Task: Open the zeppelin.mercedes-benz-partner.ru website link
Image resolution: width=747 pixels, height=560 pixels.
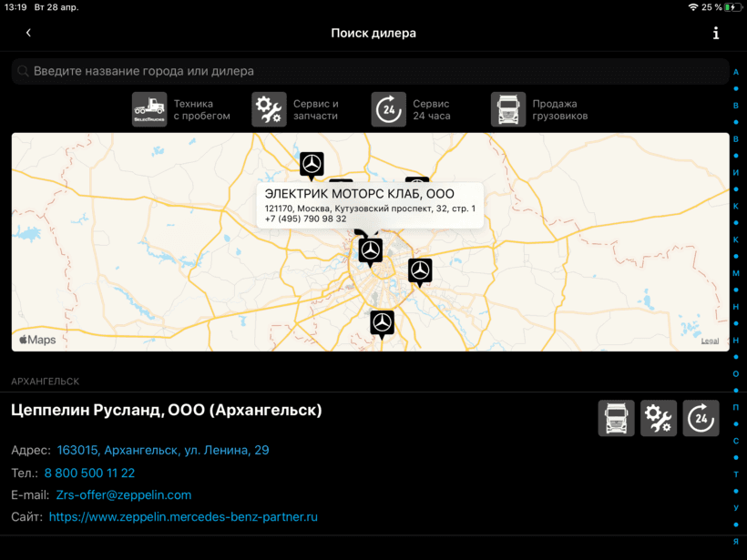Action: [x=183, y=516]
